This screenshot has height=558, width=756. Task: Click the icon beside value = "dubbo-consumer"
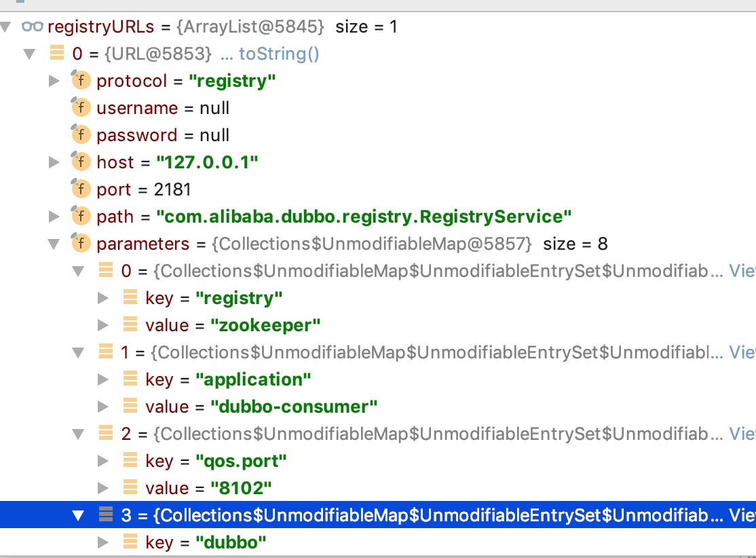[x=130, y=405]
